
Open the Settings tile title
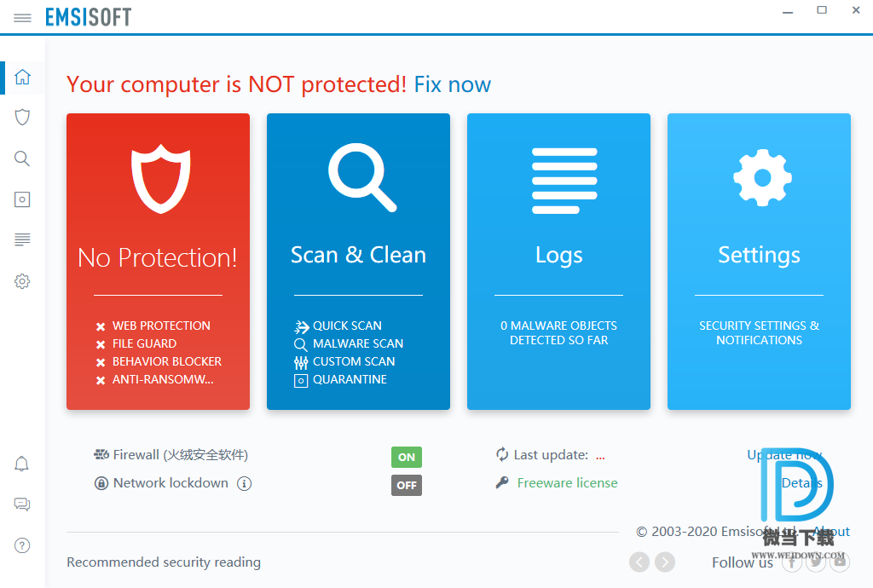click(760, 256)
